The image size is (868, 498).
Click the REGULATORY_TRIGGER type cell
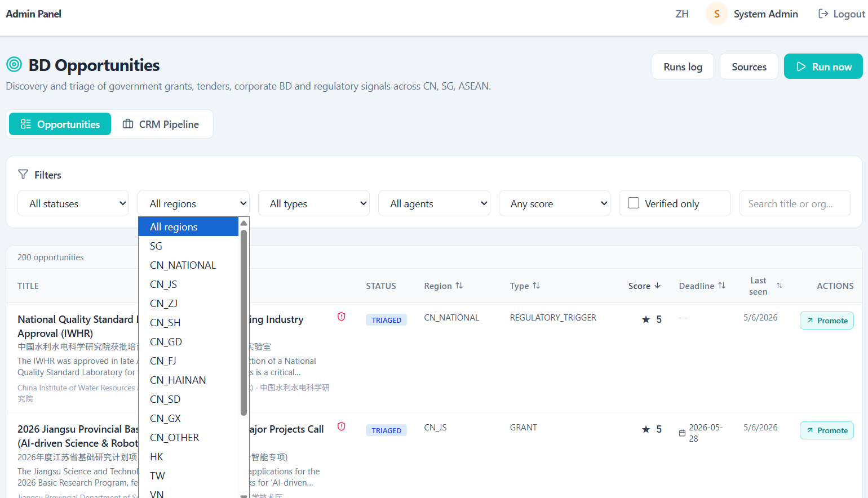point(553,318)
